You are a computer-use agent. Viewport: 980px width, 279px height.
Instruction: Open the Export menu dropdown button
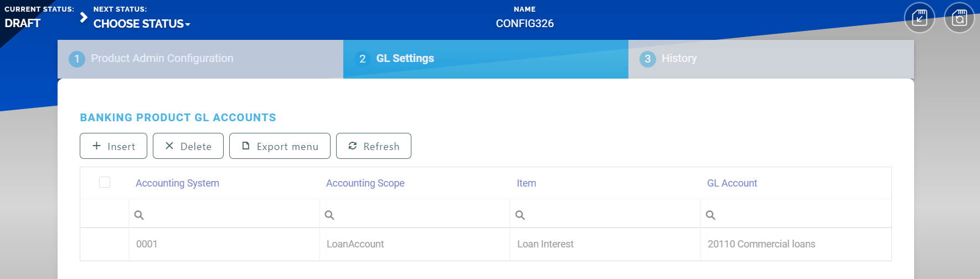(x=280, y=146)
